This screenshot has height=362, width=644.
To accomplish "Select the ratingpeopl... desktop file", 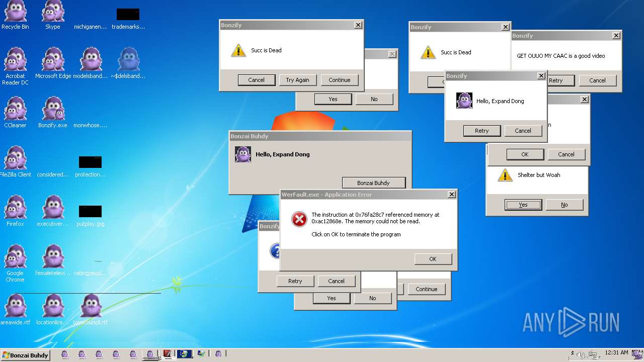I will pyautogui.click(x=91, y=273).
